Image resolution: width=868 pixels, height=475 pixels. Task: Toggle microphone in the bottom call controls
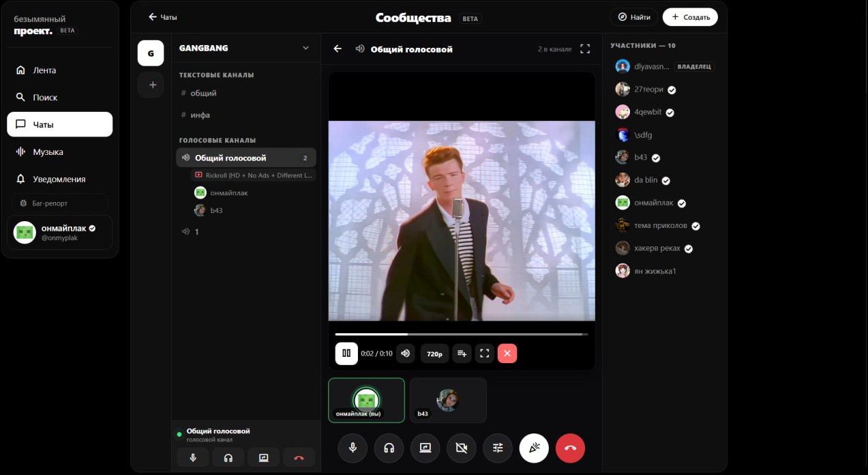[x=353, y=448]
